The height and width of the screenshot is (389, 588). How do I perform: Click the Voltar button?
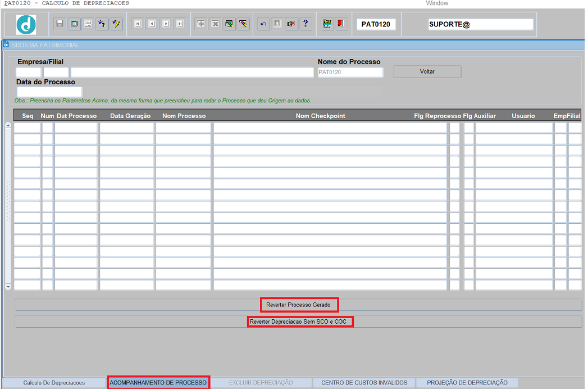(427, 72)
